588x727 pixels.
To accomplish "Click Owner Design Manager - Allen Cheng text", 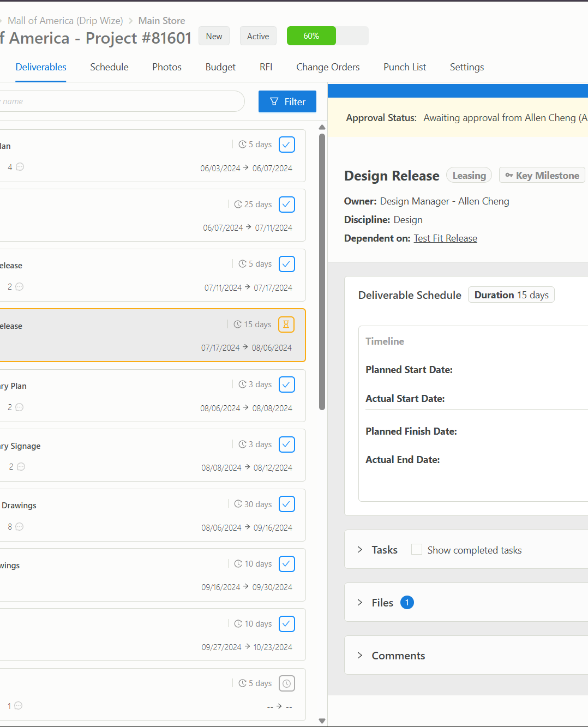I will (427, 201).
